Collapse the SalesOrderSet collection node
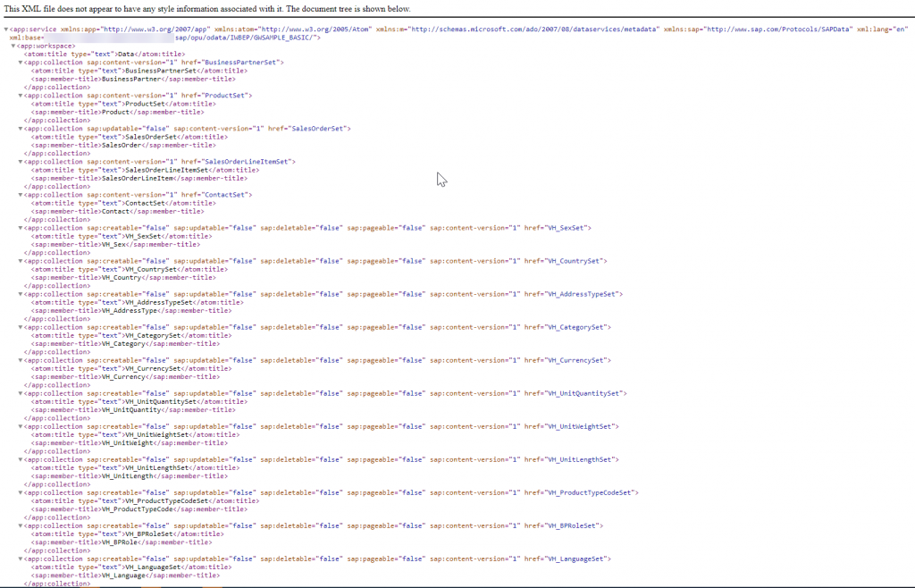This screenshot has height=588, width=915. tap(20, 129)
